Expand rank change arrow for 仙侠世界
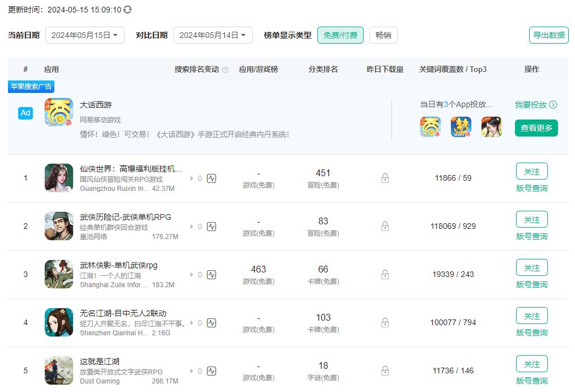 pos(192,178)
